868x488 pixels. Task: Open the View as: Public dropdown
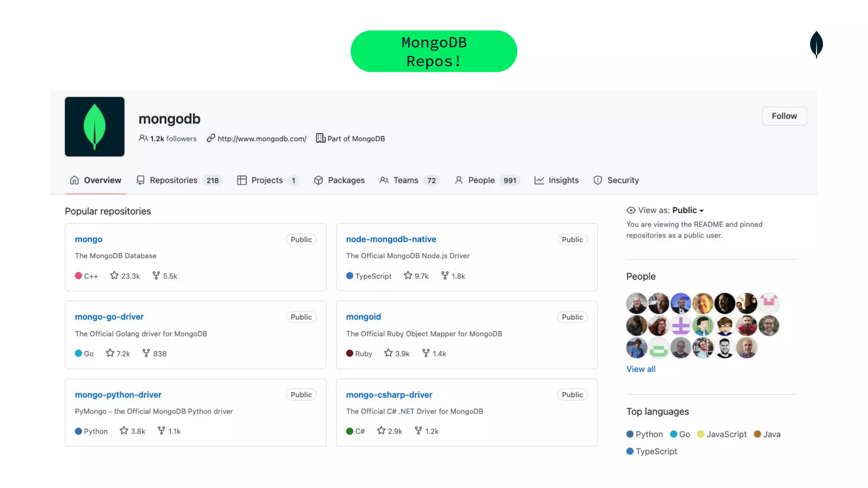[x=688, y=210]
